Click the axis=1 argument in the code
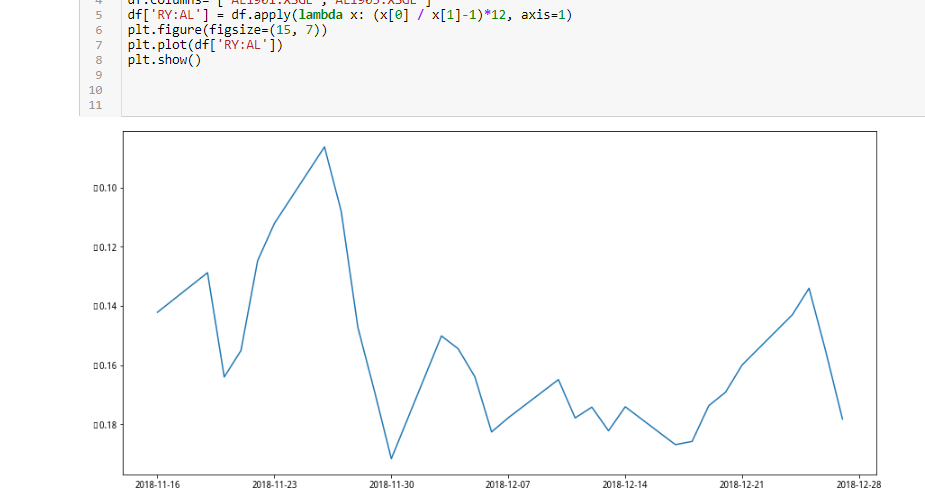The height and width of the screenshot is (502, 925). coord(543,16)
